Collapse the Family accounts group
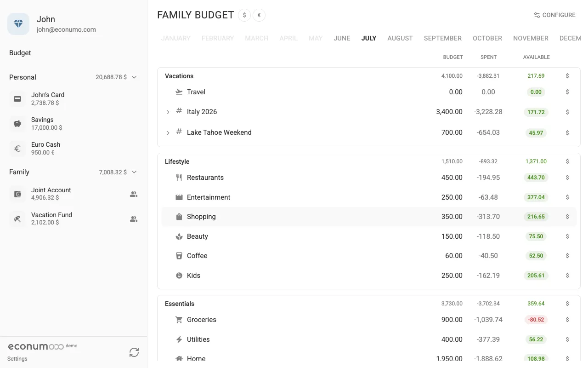This screenshot has width=588, height=368. pyautogui.click(x=134, y=172)
